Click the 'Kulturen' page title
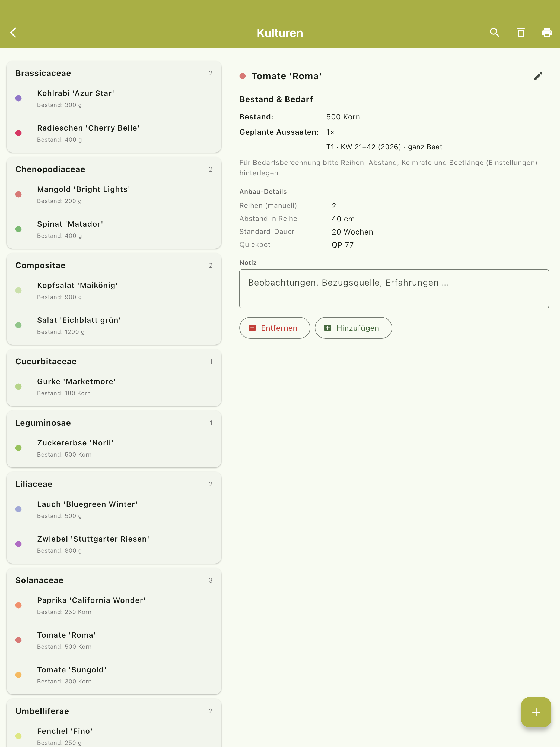 pos(280,33)
